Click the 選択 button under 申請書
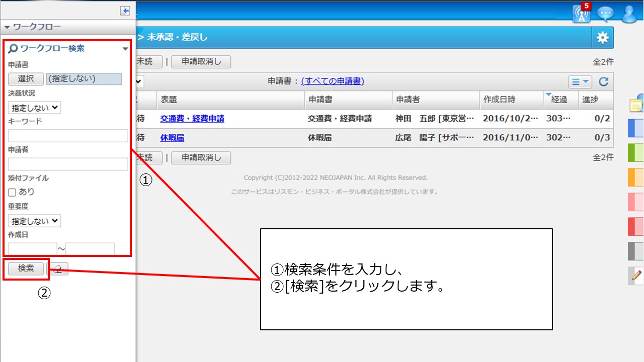Screen dimensions: 644x362 click(25, 79)
